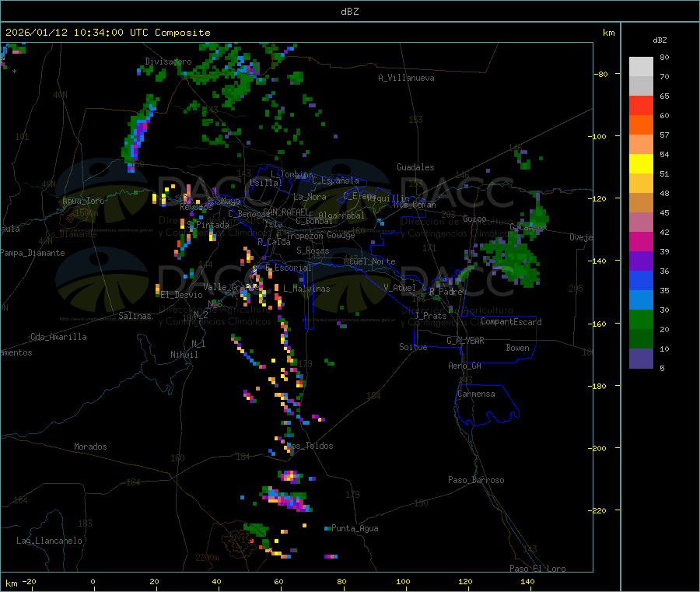Select the green 20 dBZ legend swatch
The height and width of the screenshot is (592, 700).
pos(641,319)
